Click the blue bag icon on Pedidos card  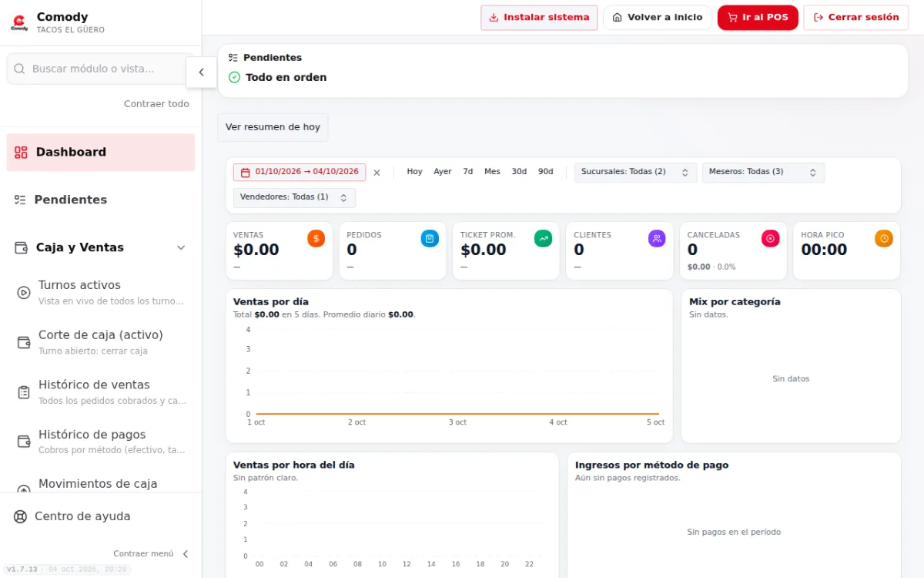[x=430, y=239]
